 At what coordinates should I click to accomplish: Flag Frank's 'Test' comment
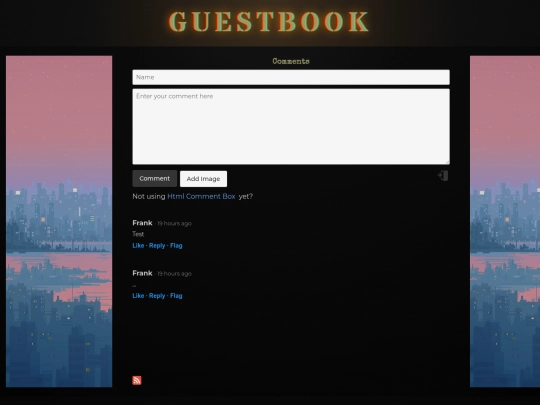click(176, 246)
